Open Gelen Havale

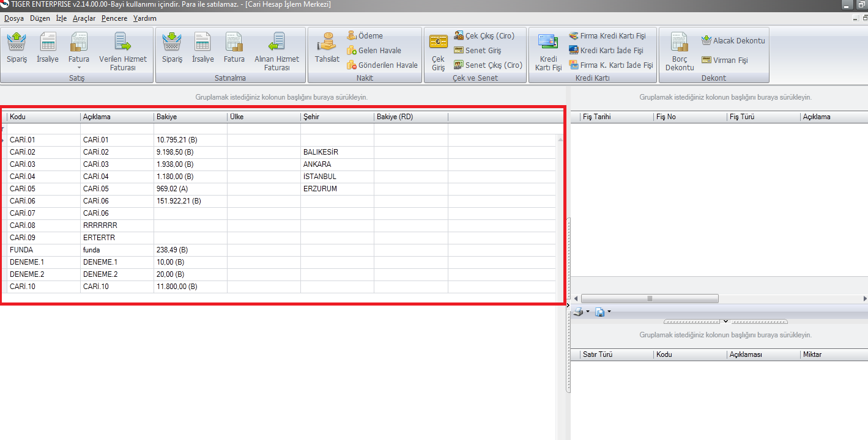click(374, 51)
